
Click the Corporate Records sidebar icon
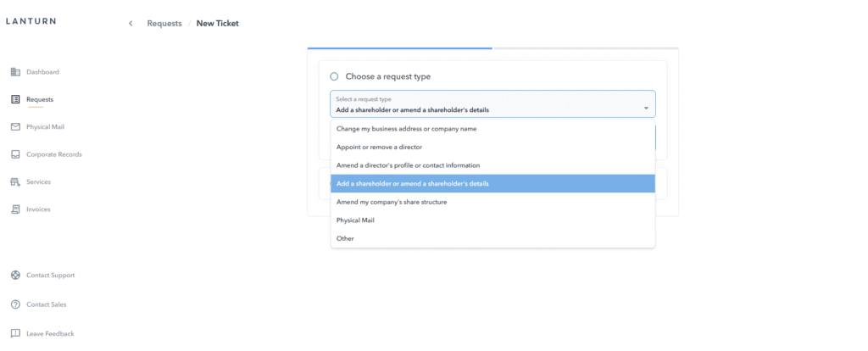tap(15, 154)
